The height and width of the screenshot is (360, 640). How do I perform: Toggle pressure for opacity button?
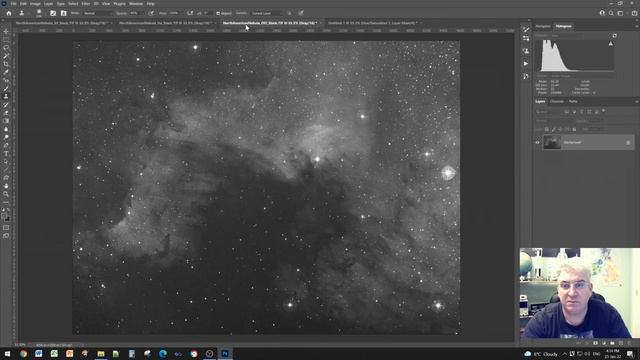(151, 13)
